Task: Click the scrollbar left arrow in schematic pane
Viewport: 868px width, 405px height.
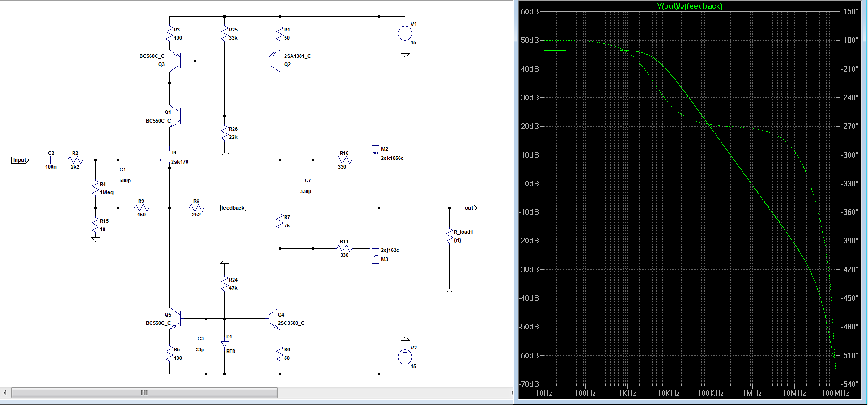Action: click(x=5, y=393)
